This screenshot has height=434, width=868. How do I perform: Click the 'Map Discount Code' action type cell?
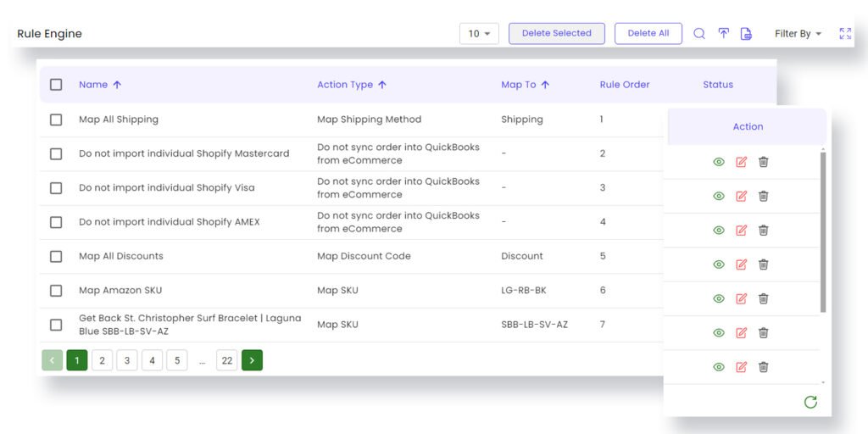click(x=364, y=256)
